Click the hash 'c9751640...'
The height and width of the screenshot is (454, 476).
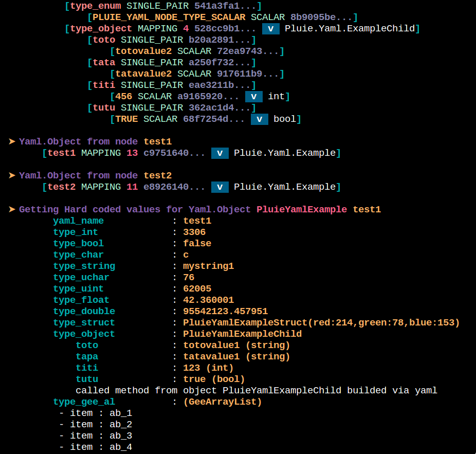click(x=174, y=153)
